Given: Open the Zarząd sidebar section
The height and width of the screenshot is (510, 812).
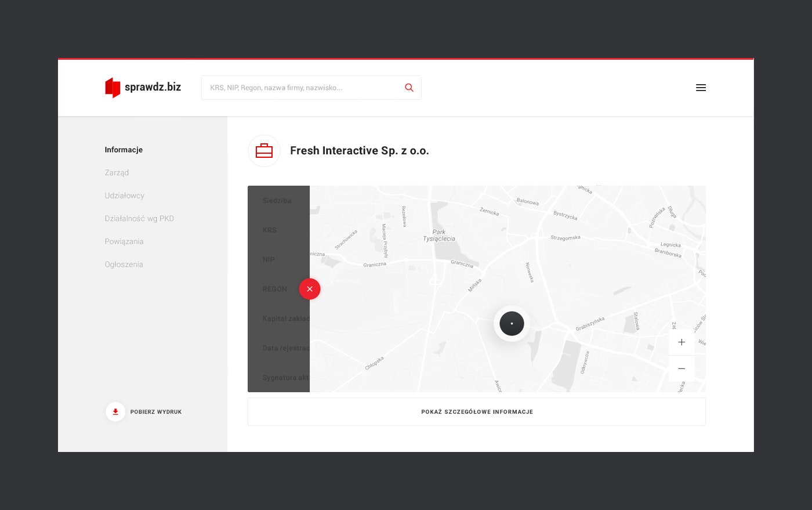Looking at the screenshot, I should tap(117, 173).
